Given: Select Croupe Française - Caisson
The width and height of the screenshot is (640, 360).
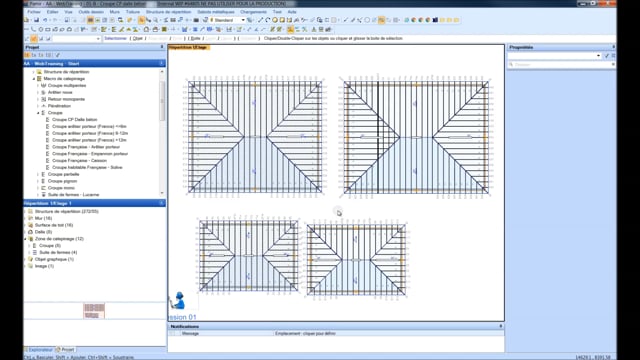Looking at the screenshot, I should 79,161.
